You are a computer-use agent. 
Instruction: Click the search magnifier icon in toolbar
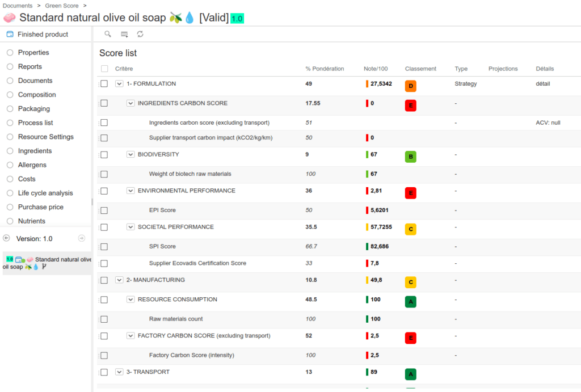click(x=108, y=34)
